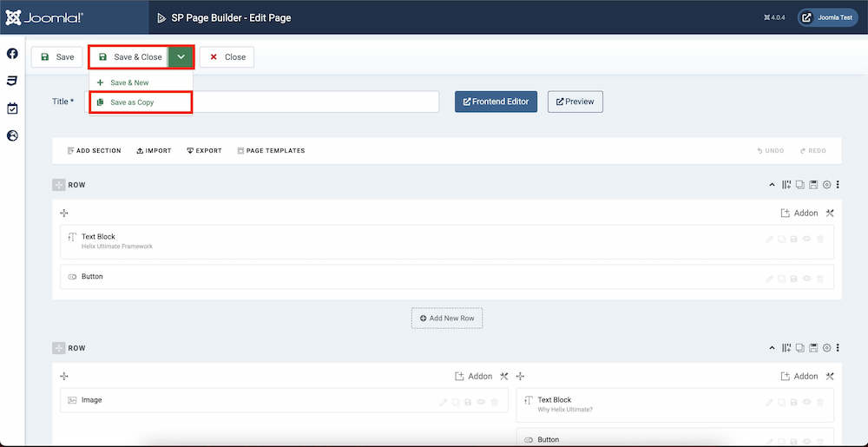Viewport: 868px width, 447px height.
Task: Open settings gear for the first row
Action: 826,185
